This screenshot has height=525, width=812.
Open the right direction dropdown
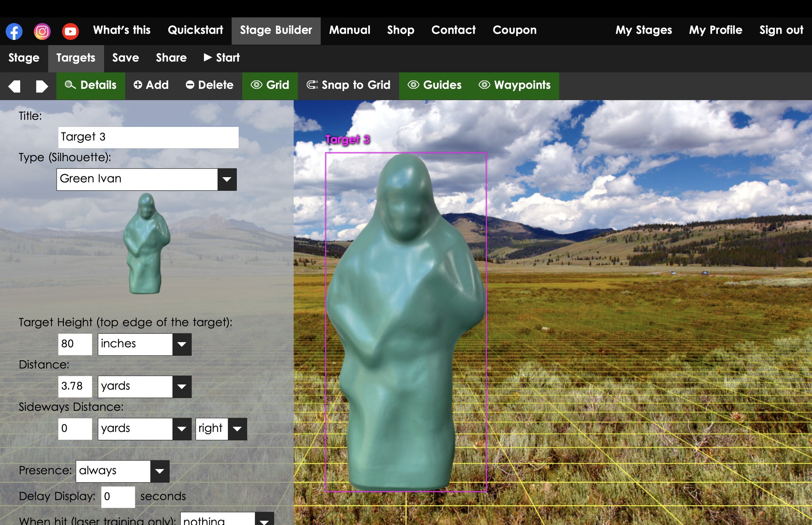(x=221, y=429)
